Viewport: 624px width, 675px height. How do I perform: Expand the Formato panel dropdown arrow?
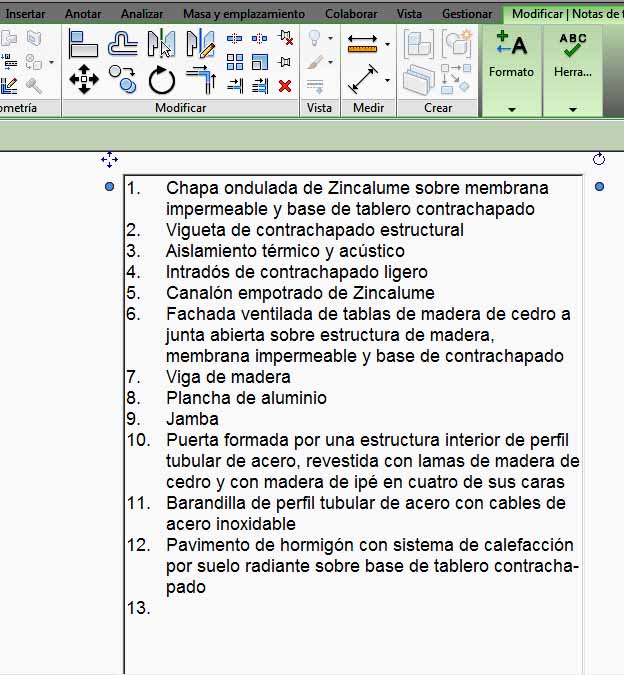click(511, 108)
